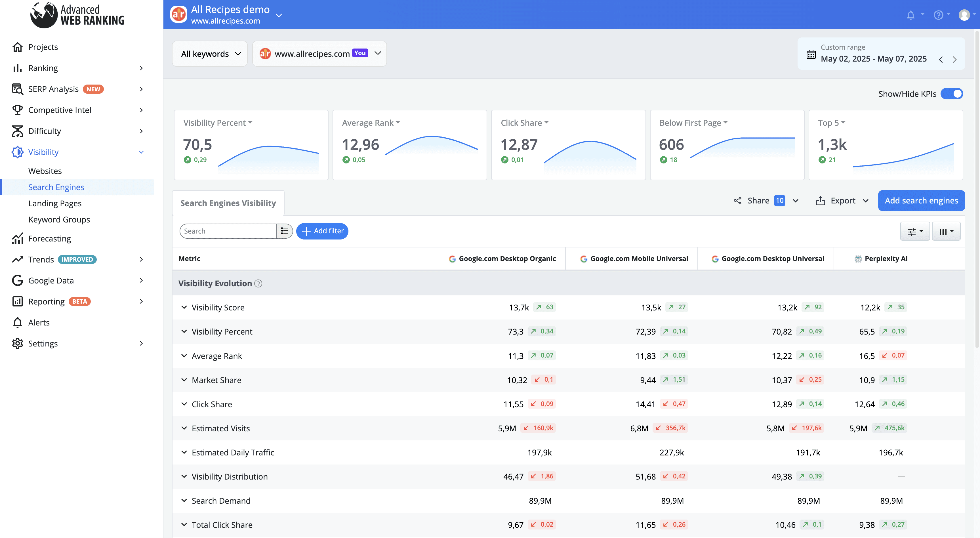The height and width of the screenshot is (538, 980).
Task: Open the user account avatar menu
Action: point(964,15)
